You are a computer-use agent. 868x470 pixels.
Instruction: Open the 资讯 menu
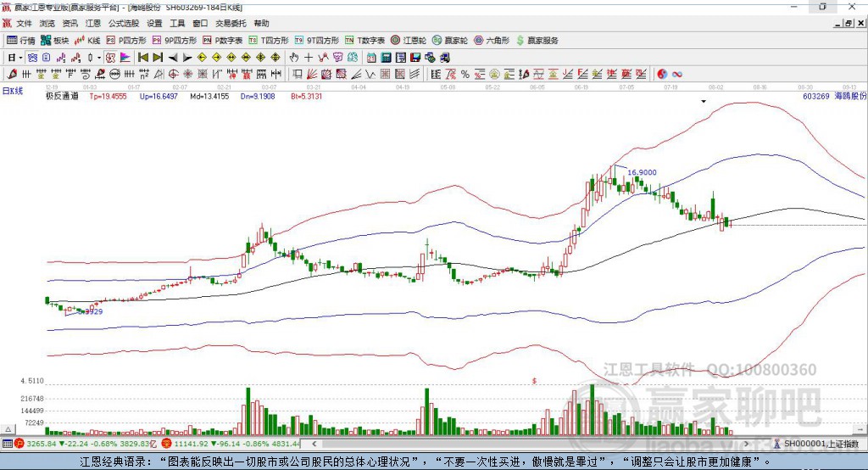pos(70,23)
